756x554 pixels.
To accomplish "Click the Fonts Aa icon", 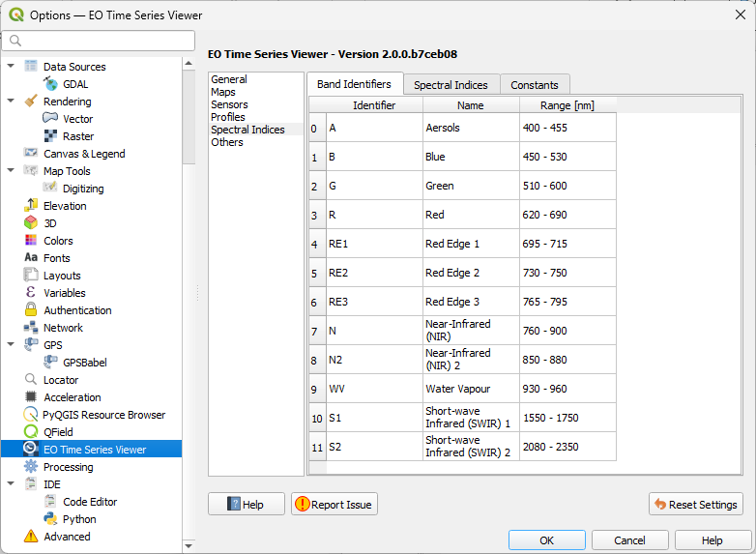I will (31, 257).
